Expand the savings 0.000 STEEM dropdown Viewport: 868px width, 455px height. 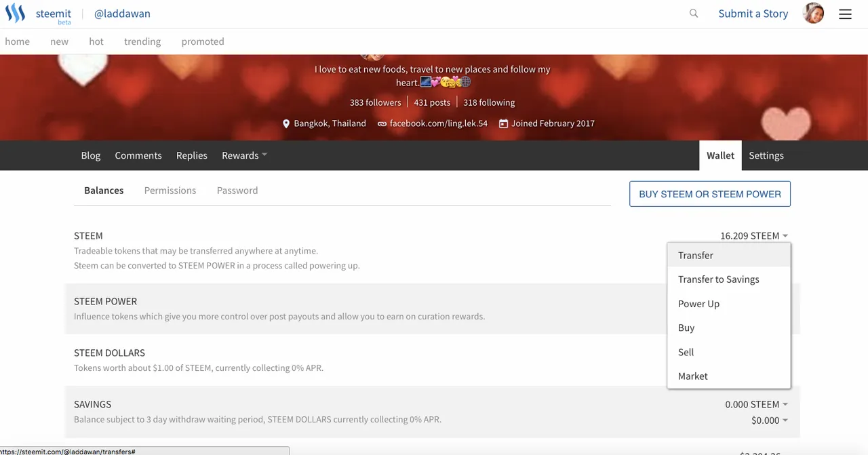coord(757,404)
